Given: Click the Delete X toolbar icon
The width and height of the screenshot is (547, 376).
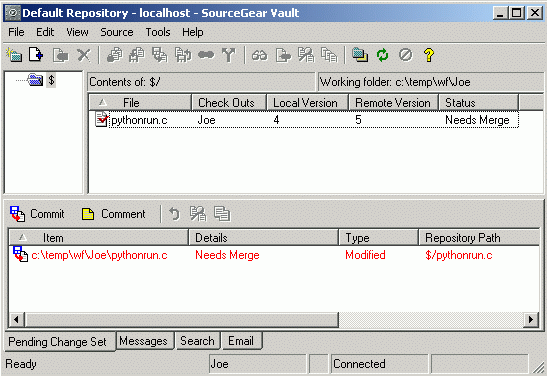Looking at the screenshot, I should click(83, 55).
